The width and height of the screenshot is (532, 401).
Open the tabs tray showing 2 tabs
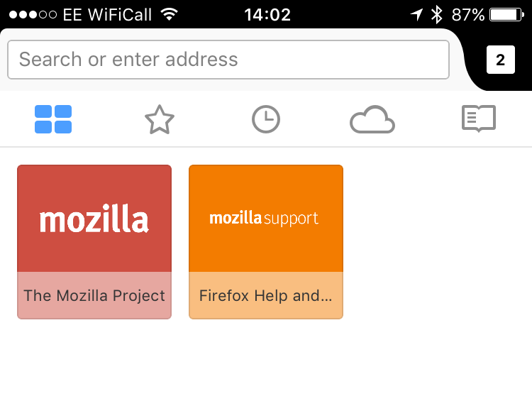coord(501,60)
